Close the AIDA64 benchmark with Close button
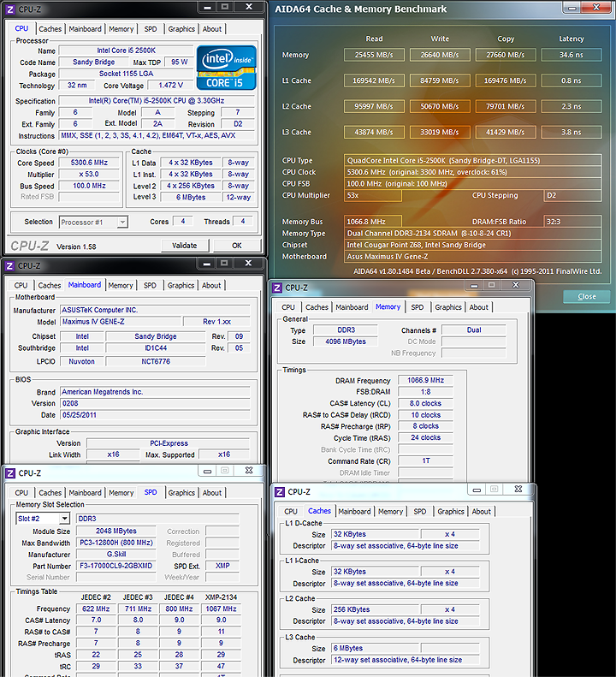 pos(587,296)
